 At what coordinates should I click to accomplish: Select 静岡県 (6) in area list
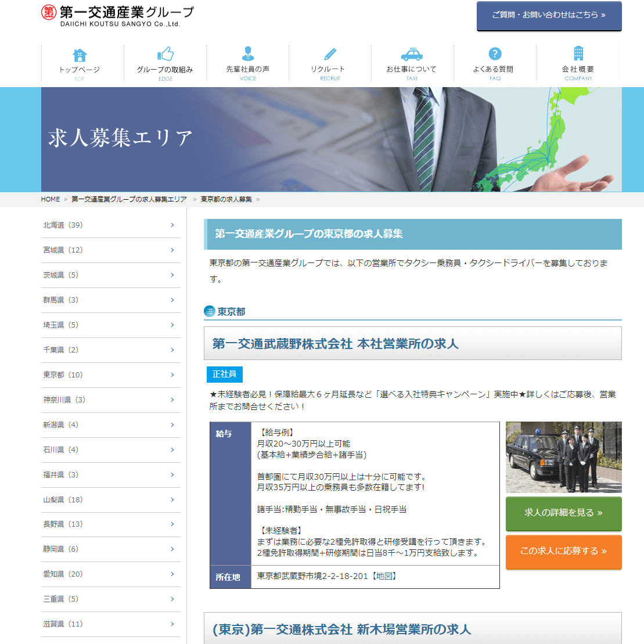(111, 549)
